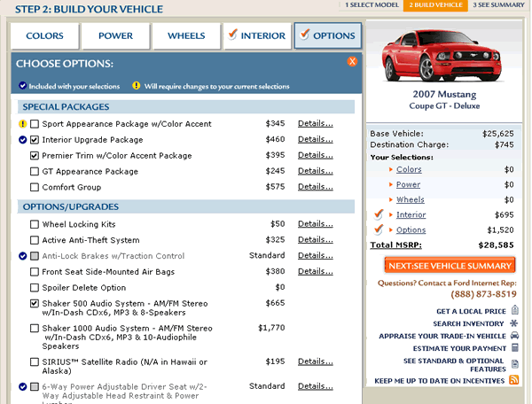Switch to the Wheels tab
532x404 pixels.
[184, 36]
